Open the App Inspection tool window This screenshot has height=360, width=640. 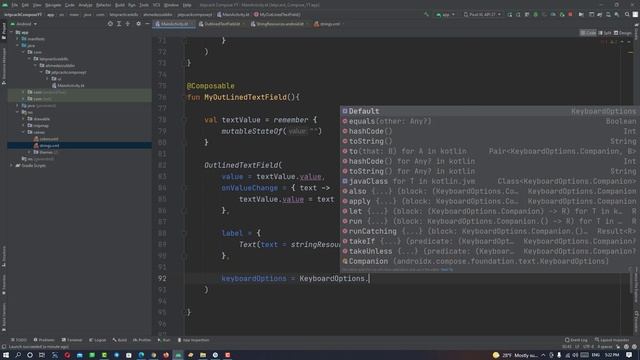(x=193, y=340)
